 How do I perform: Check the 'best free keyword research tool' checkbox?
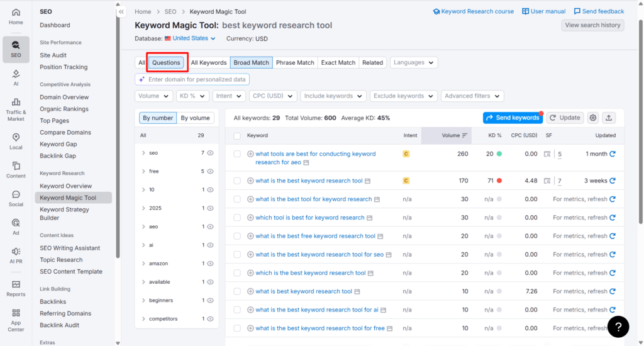click(237, 236)
